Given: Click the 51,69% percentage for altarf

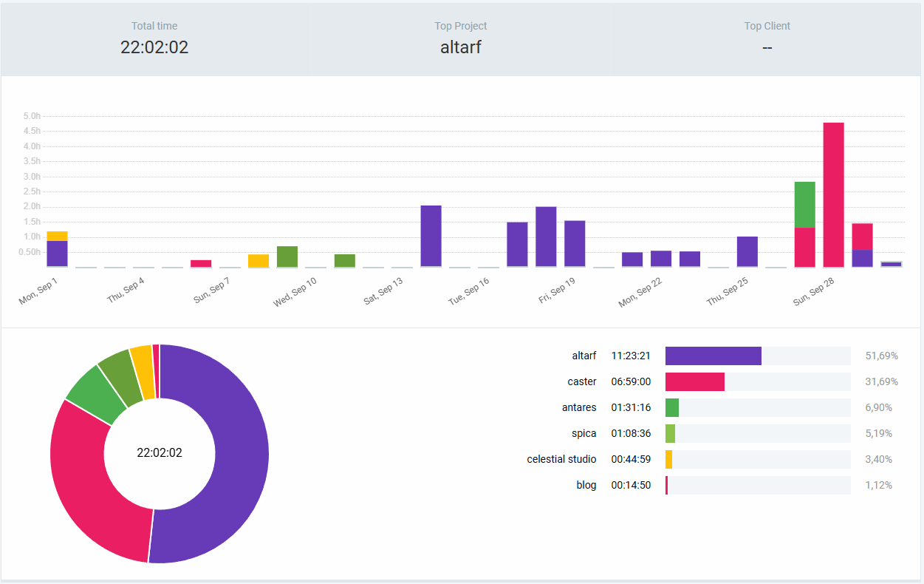Looking at the screenshot, I should pos(881,356).
